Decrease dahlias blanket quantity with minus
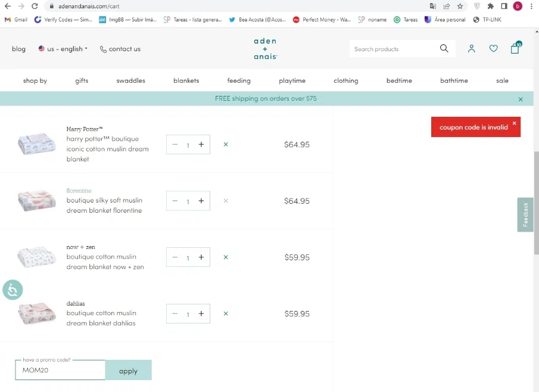 [x=175, y=313]
